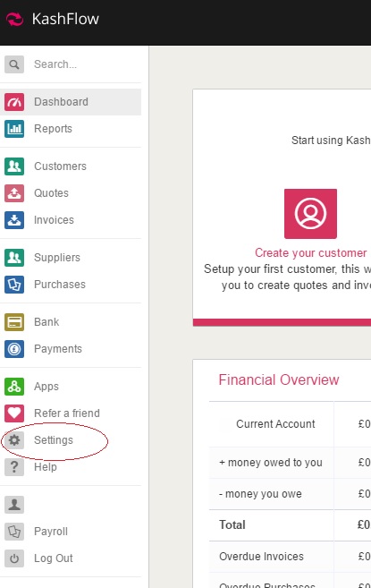Image resolution: width=371 pixels, height=588 pixels.
Task: Click the search magnifier icon
Action: point(14,64)
